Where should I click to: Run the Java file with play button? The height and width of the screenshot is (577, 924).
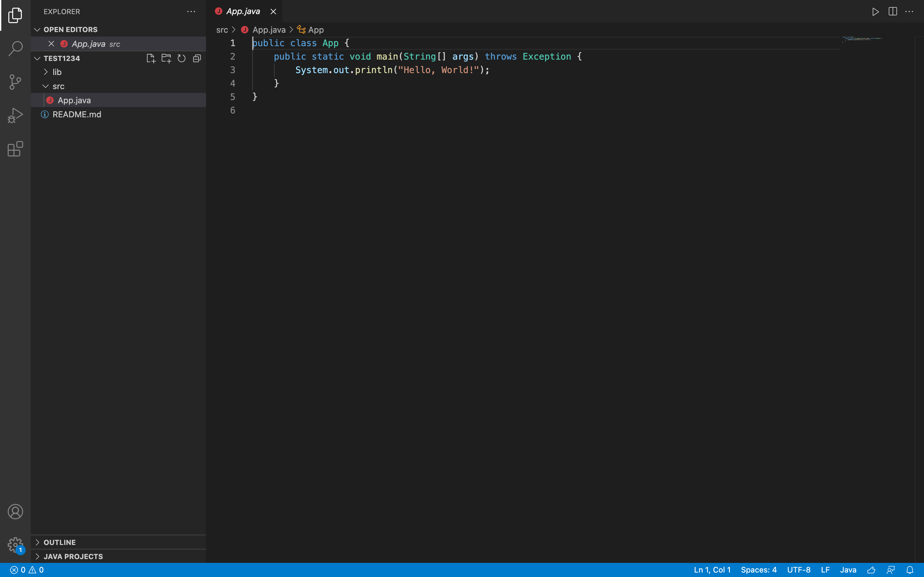(876, 12)
